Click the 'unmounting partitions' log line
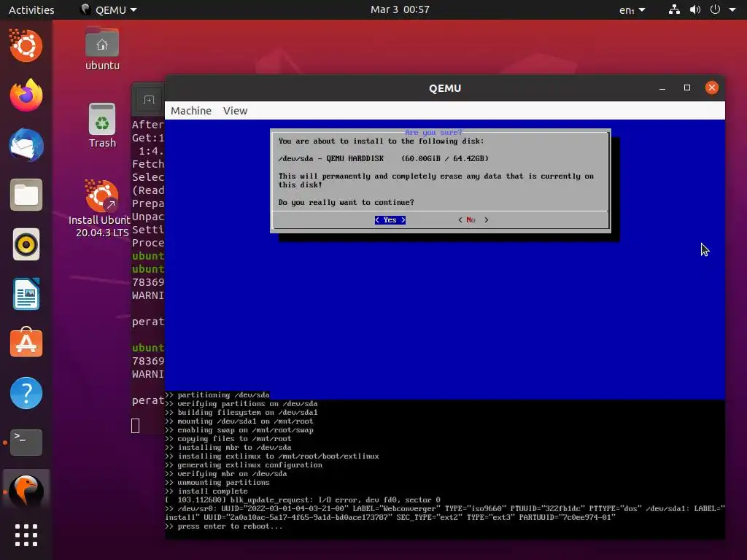This screenshot has height=560, width=747. [217, 483]
